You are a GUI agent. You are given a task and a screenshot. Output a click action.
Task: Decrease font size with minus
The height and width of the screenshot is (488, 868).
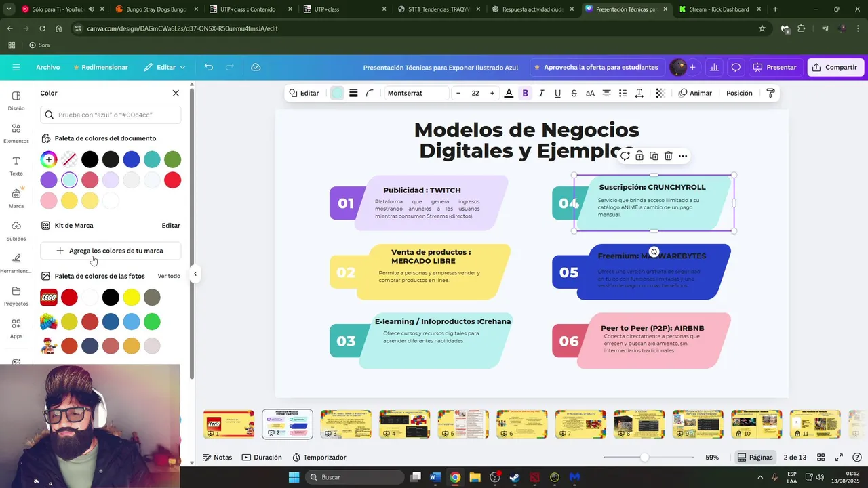point(458,93)
